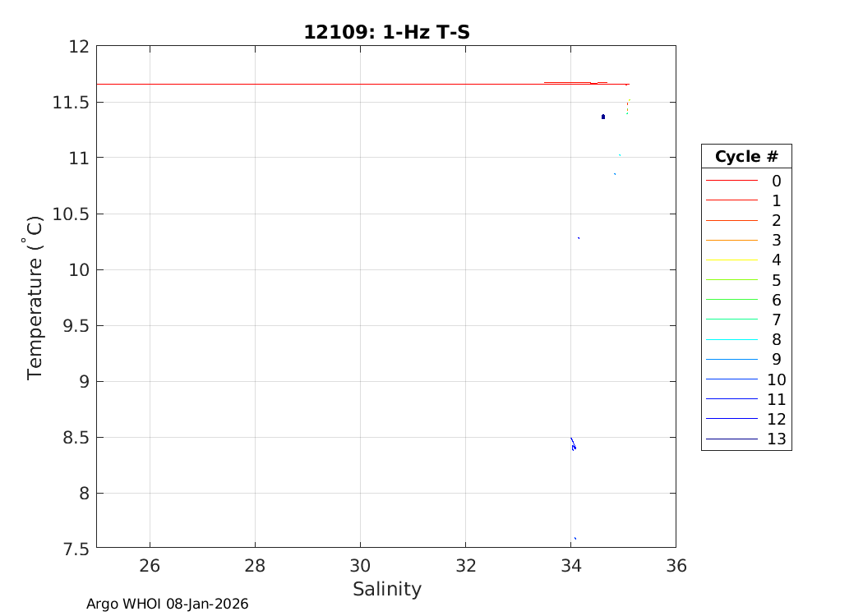Screen dimensions: 863x616
Task: Click the green Cycle 6 legend line
Action: pyautogui.click(x=731, y=300)
